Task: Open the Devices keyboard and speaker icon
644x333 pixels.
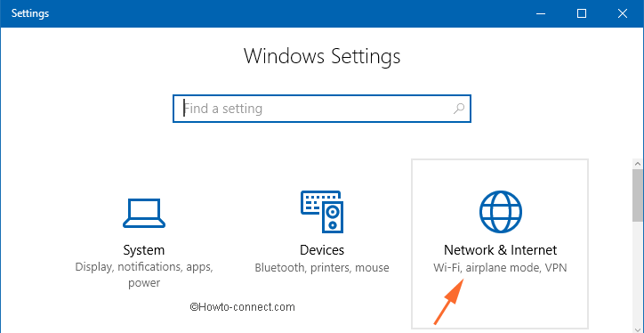Action: [x=322, y=211]
